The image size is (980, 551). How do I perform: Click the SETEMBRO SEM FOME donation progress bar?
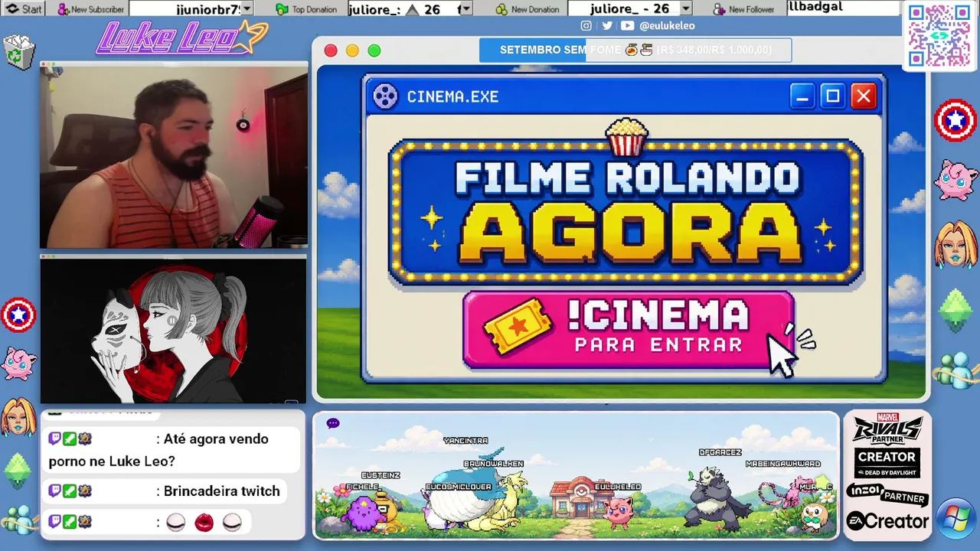tap(635, 51)
